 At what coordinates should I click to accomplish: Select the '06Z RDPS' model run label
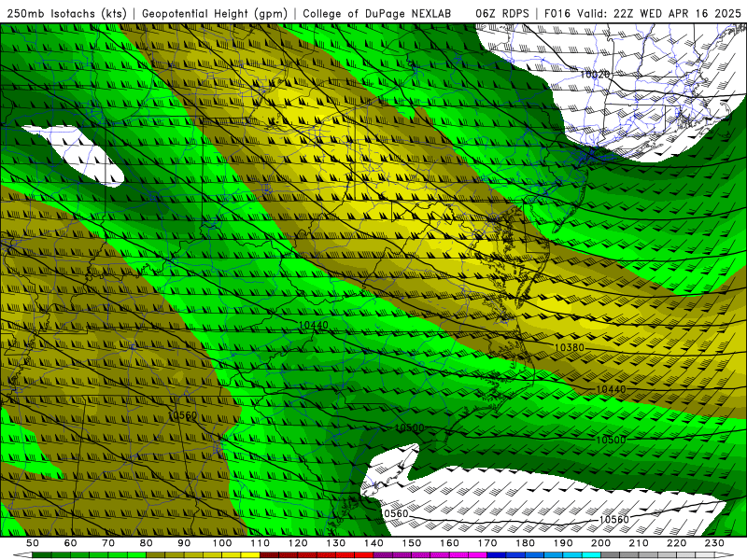[502, 13]
